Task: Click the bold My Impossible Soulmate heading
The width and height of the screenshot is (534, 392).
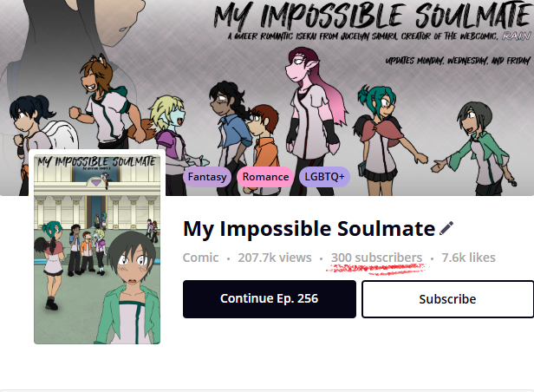Action: pos(309,229)
